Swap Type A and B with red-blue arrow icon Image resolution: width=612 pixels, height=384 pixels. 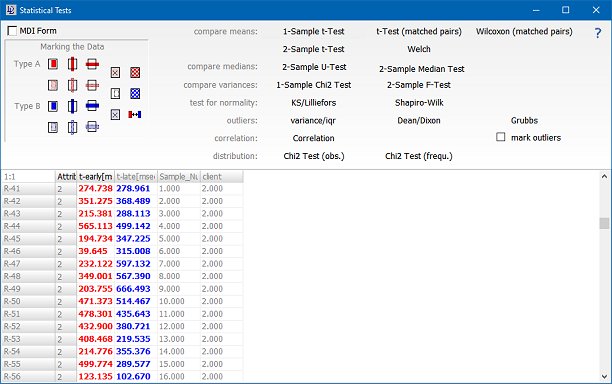(135, 114)
